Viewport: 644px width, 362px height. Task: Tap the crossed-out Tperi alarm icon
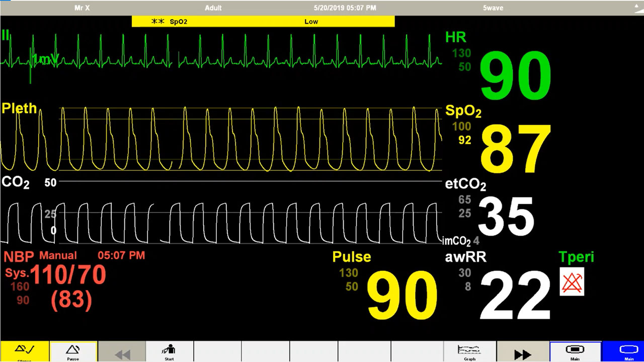coord(572,282)
